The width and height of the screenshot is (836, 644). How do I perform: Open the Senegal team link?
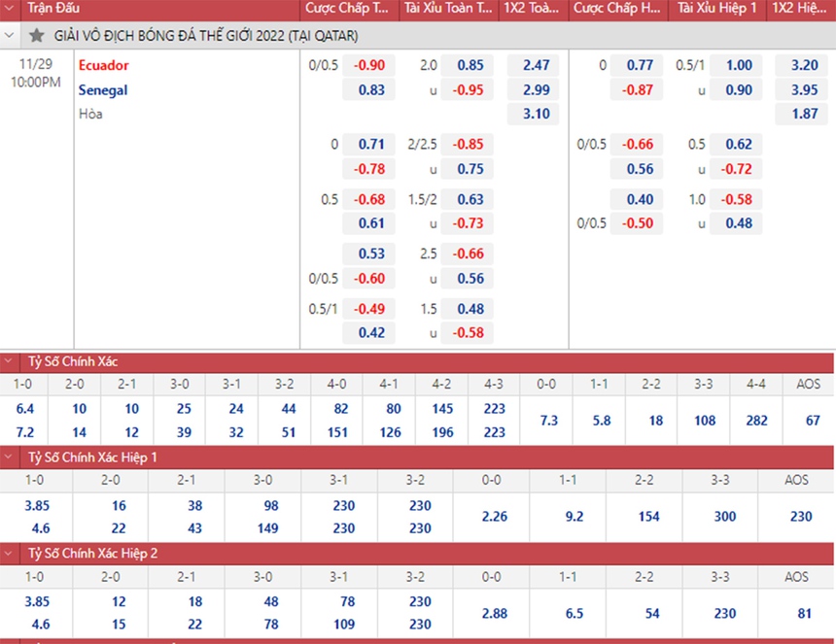[x=103, y=90]
